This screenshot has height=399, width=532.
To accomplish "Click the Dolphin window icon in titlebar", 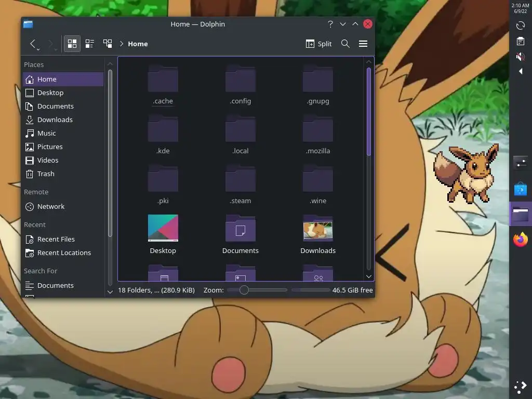I will [x=28, y=24].
